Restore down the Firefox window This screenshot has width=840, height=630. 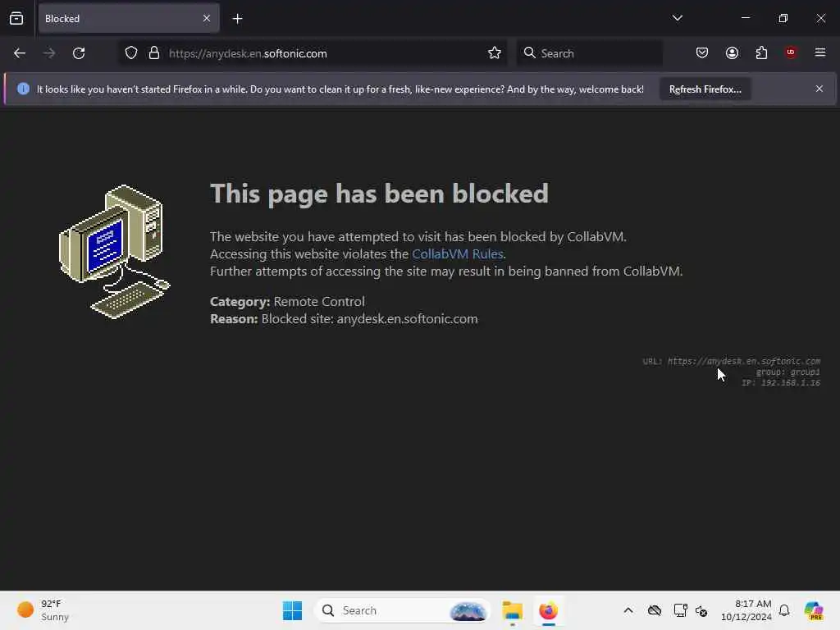pos(783,18)
